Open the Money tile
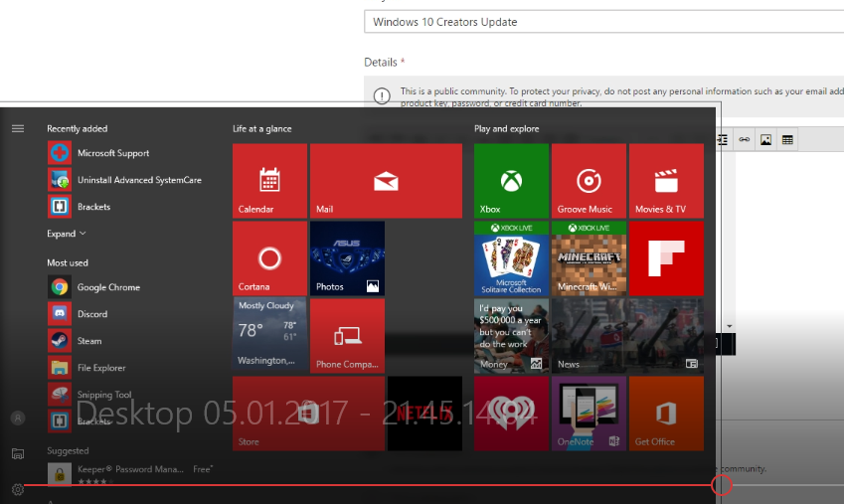The height and width of the screenshot is (504, 844). [x=511, y=336]
